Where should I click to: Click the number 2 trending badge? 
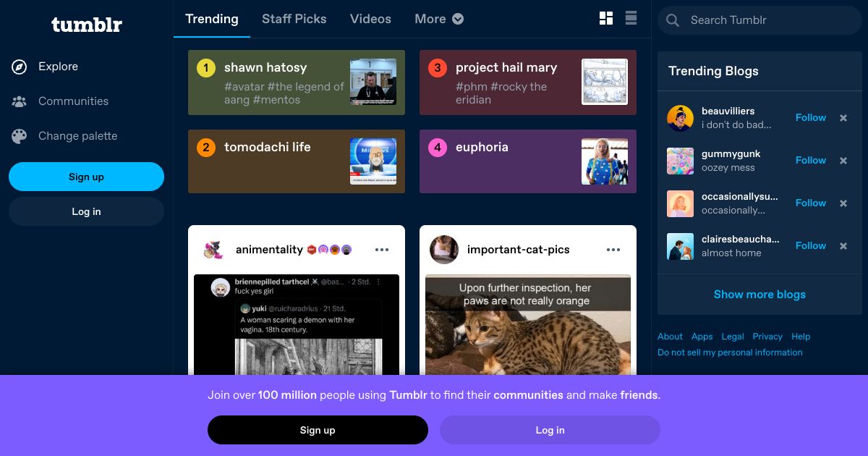[x=206, y=148]
